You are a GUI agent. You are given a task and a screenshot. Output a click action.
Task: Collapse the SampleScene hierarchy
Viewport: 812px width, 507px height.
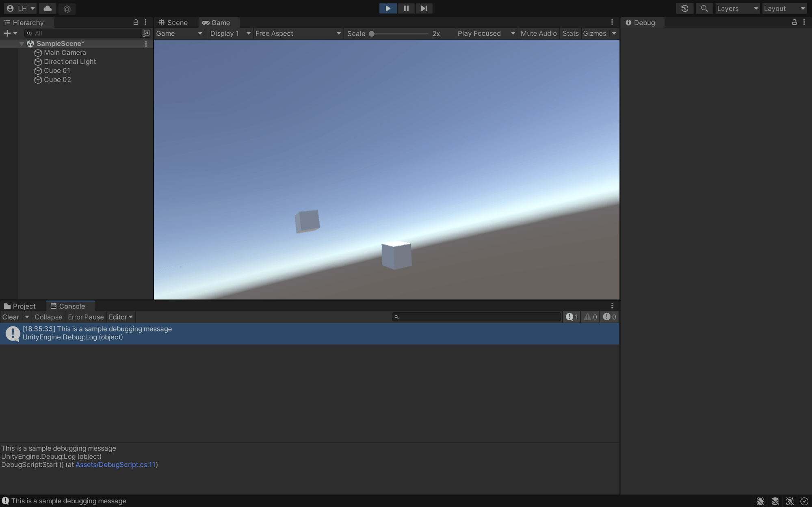point(22,43)
